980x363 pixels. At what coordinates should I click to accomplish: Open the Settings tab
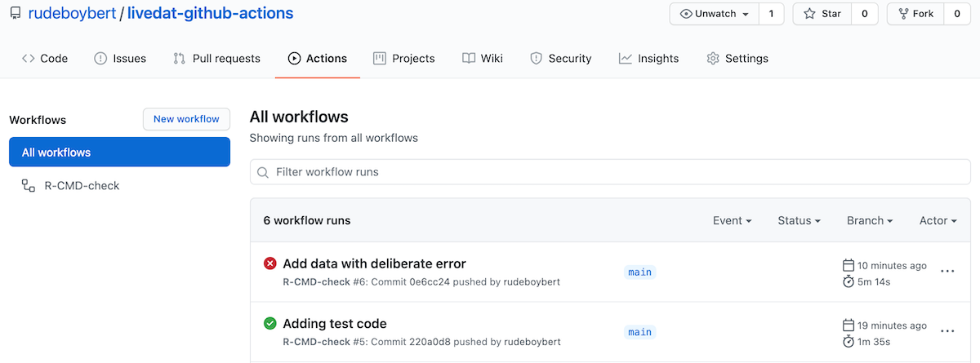(x=737, y=59)
